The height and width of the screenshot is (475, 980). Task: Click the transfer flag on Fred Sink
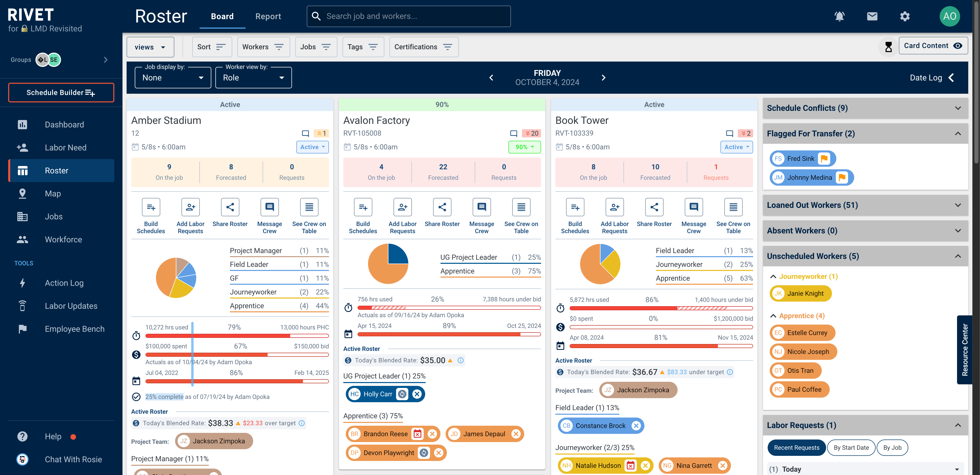[x=824, y=159]
